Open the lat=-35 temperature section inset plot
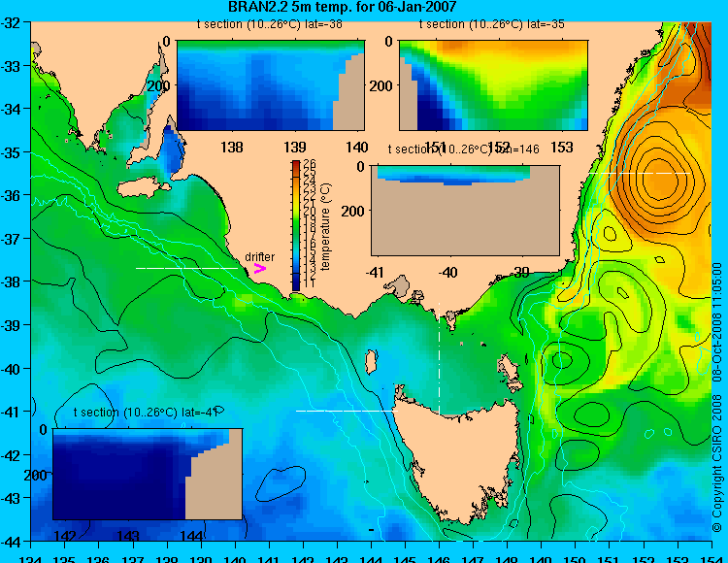This screenshot has height=563, width=728. pos(493,85)
